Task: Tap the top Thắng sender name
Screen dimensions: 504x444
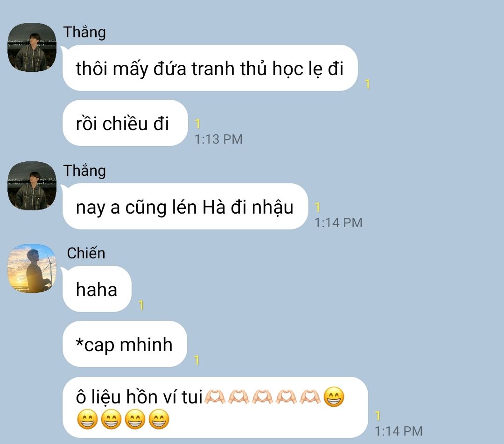Action: [84, 32]
